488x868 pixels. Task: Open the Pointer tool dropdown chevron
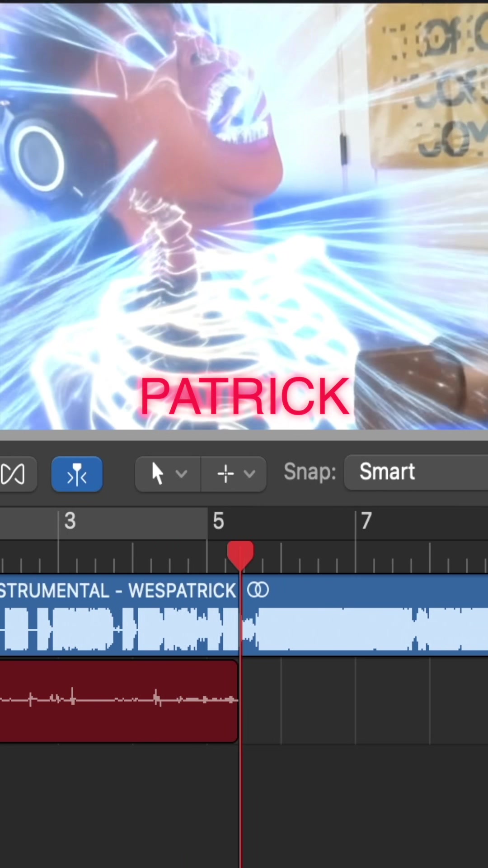coord(182,474)
